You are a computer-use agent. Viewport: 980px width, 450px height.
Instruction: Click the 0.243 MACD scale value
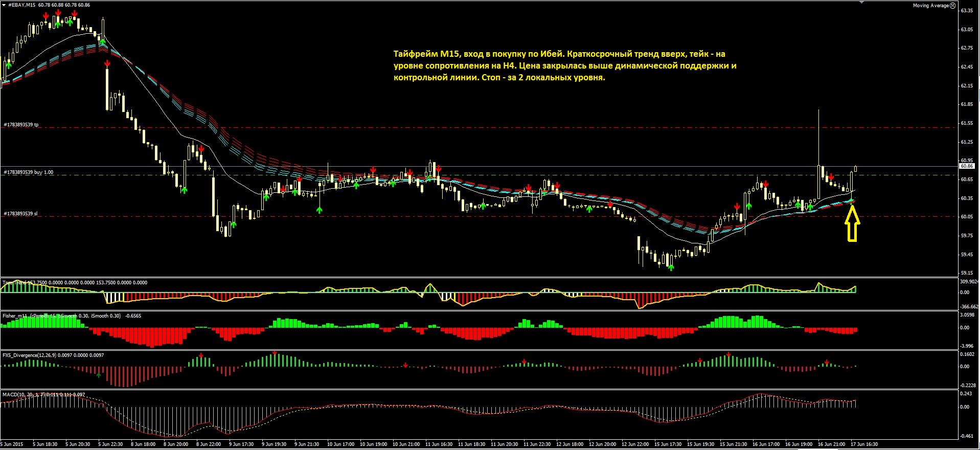click(x=966, y=394)
